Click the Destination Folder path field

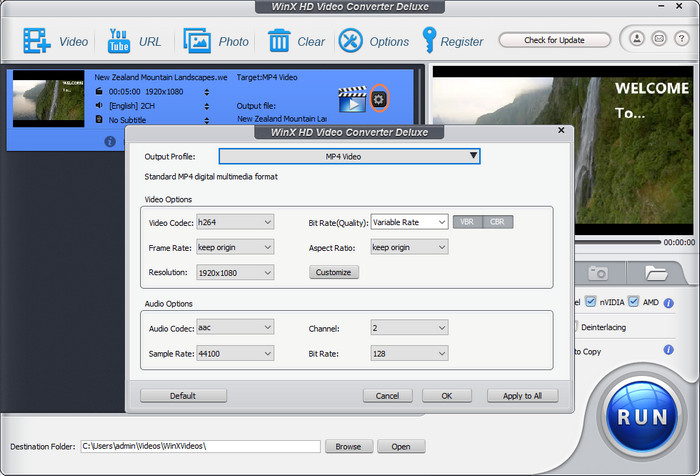200,446
